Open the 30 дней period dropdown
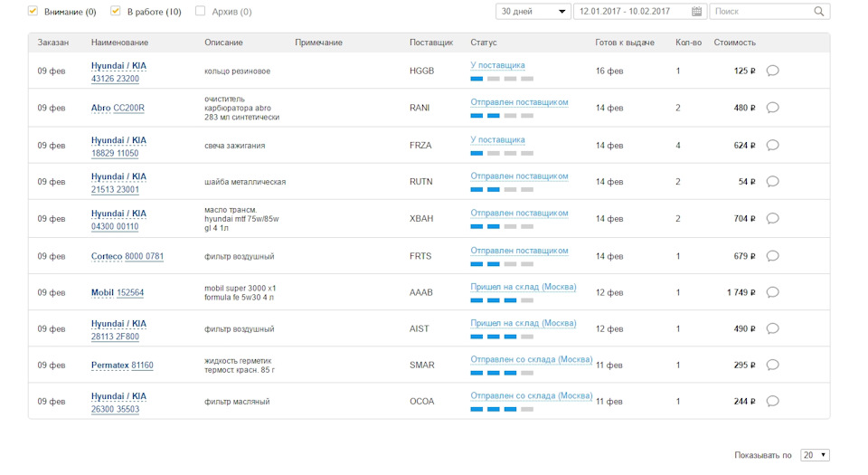Image resolution: width=868 pixels, height=475 pixels. [x=533, y=11]
